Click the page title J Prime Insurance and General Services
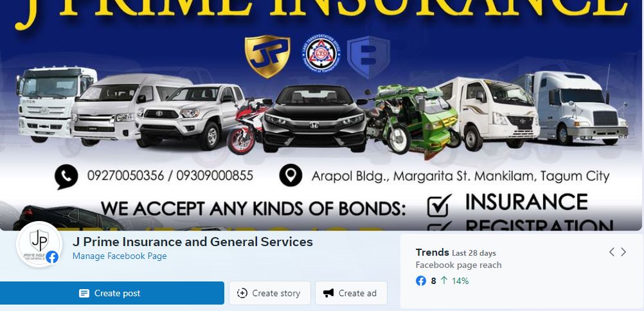The image size is (644, 311). [x=193, y=242]
